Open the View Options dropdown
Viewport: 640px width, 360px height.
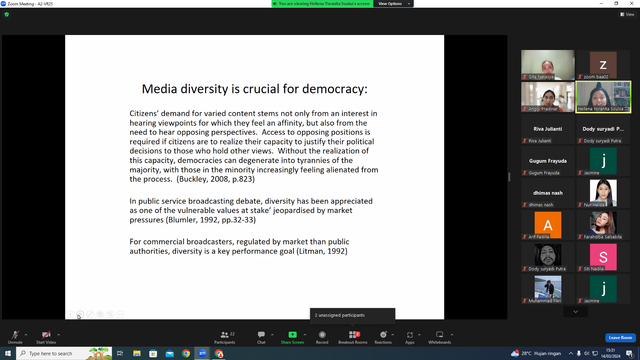[393, 4]
